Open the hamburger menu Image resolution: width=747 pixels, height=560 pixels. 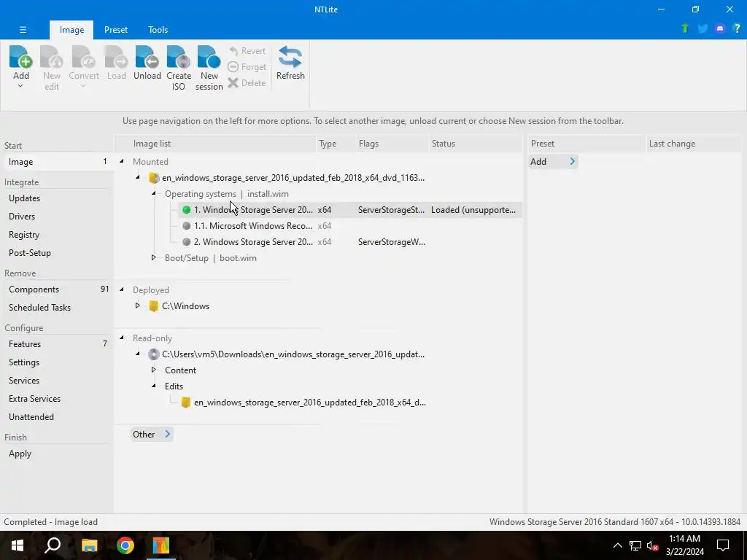23,29
